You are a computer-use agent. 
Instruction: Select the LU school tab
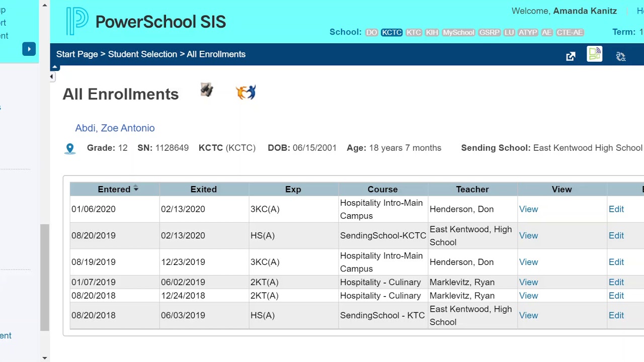pos(509,32)
